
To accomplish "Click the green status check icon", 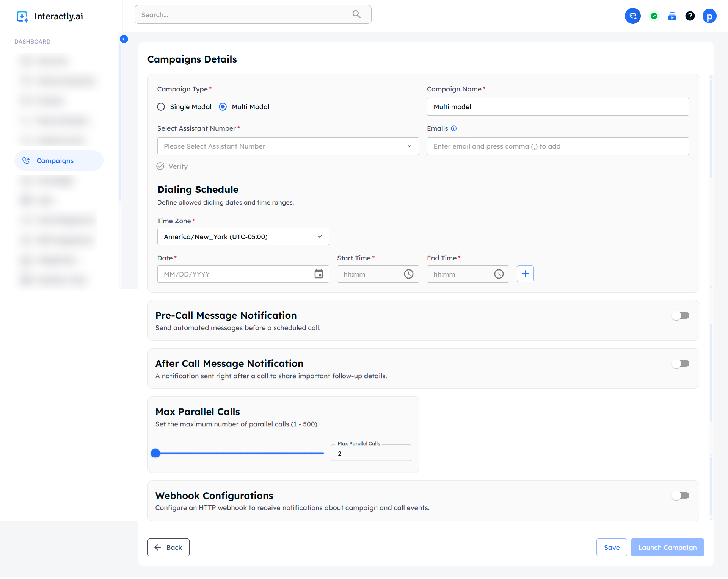I will (x=654, y=16).
